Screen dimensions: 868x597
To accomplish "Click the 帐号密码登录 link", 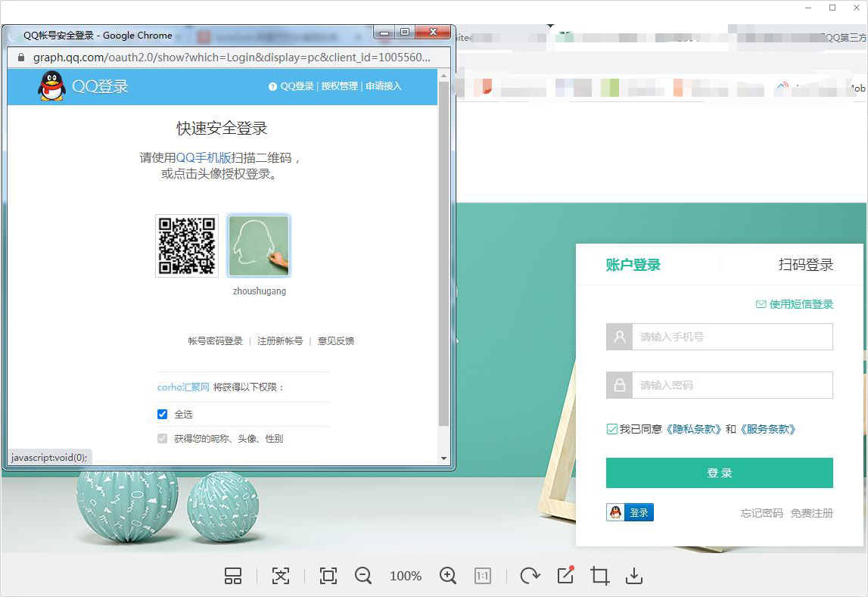I will click(216, 340).
